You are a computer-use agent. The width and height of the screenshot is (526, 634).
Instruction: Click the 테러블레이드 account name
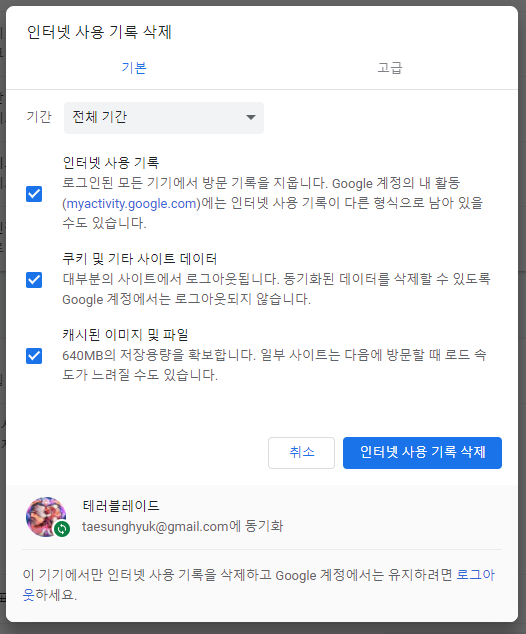121,505
